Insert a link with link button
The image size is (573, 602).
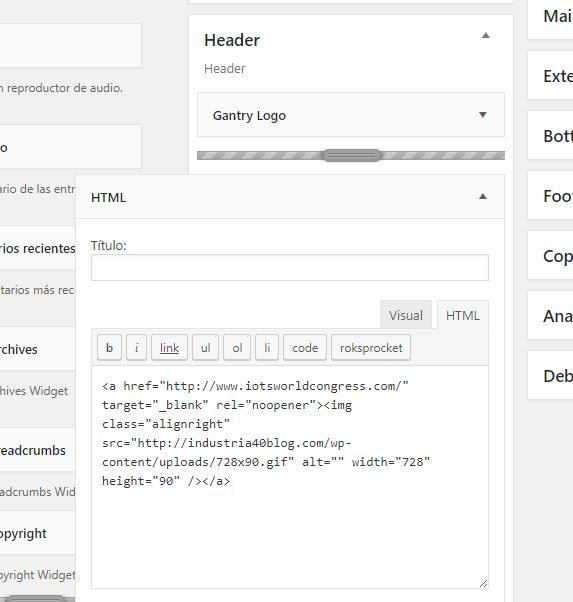click(x=169, y=347)
